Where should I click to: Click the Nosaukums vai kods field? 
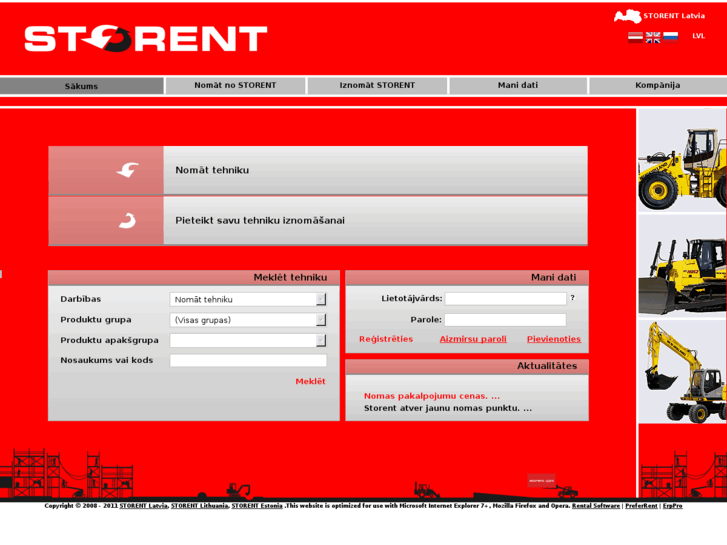click(248, 360)
